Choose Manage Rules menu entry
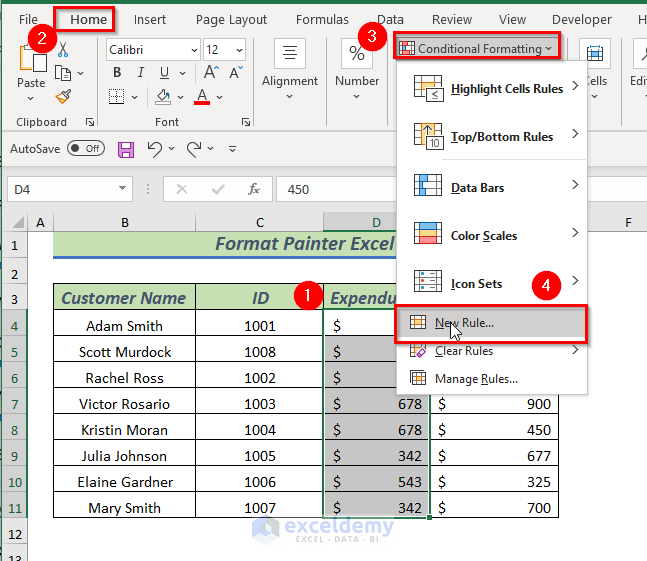The height and width of the screenshot is (561, 647). (476, 379)
